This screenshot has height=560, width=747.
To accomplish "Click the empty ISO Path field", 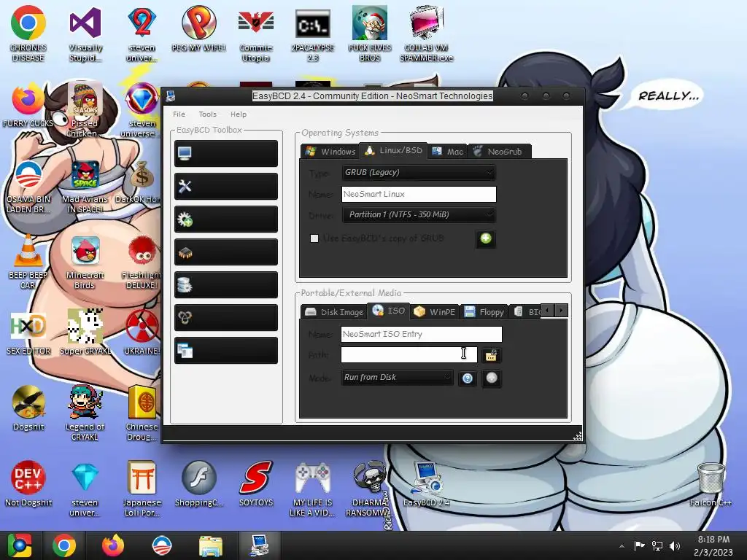I will [x=409, y=355].
